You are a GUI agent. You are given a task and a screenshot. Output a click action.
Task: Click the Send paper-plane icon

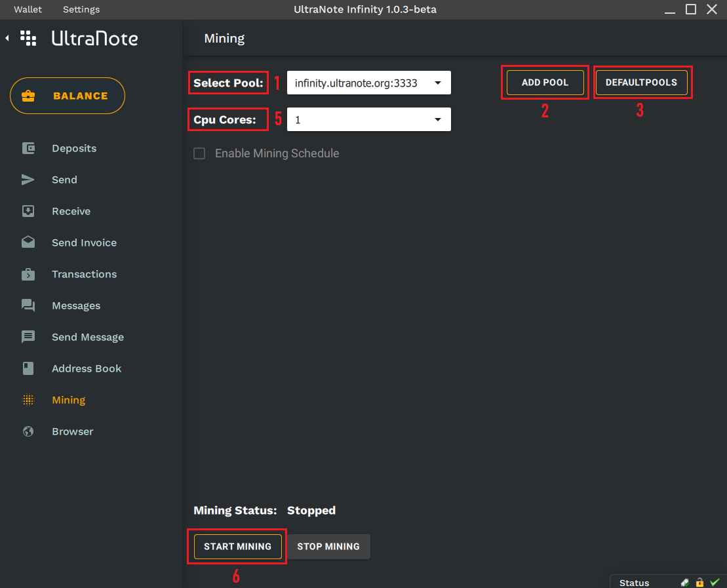point(28,180)
